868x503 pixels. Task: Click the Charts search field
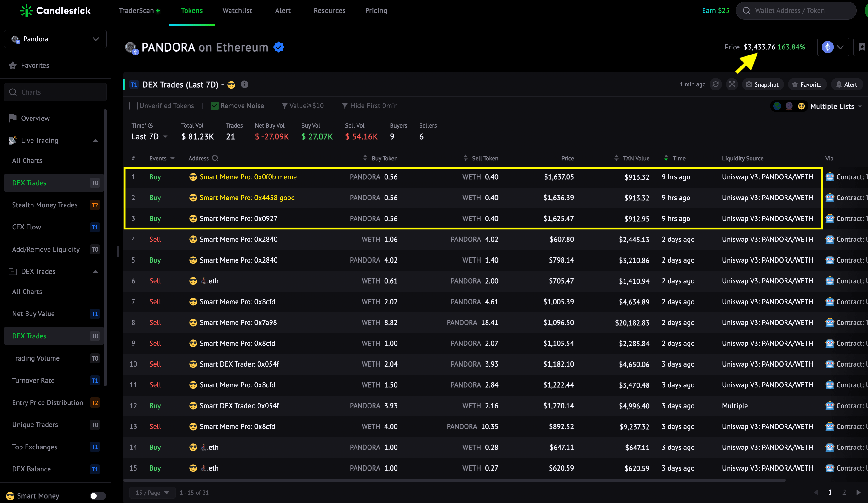[55, 92]
